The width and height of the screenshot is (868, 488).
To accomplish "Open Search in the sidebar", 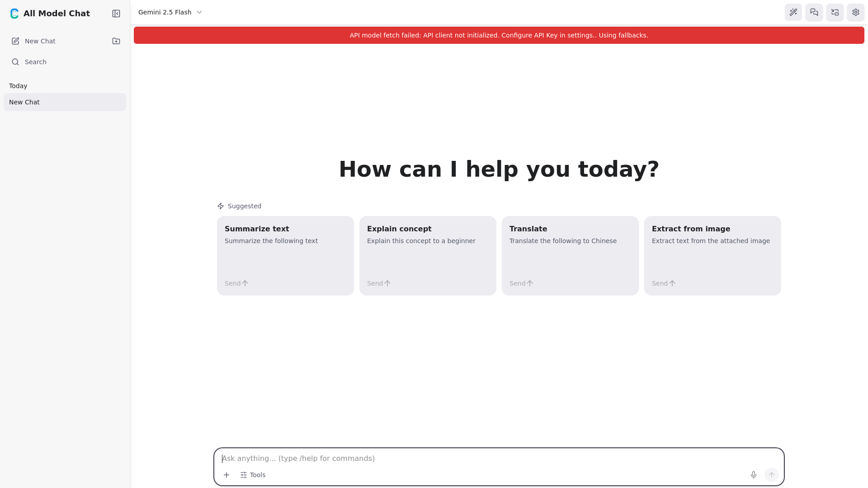I will [x=65, y=62].
